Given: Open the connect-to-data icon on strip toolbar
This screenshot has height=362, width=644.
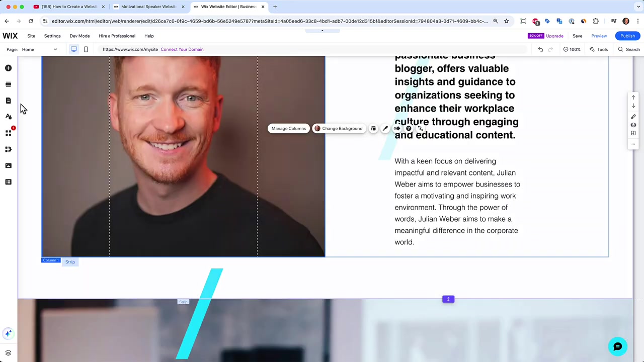Looking at the screenshot, I should tap(421, 129).
